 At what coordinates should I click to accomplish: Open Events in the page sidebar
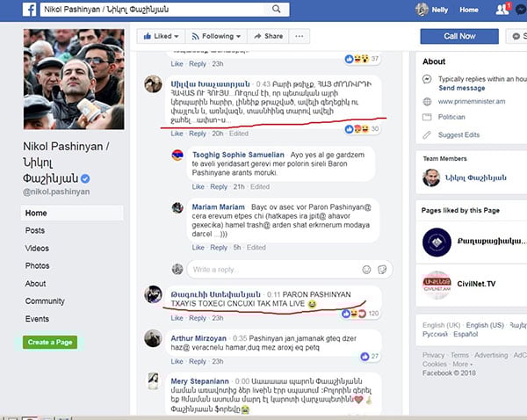pos(37,319)
